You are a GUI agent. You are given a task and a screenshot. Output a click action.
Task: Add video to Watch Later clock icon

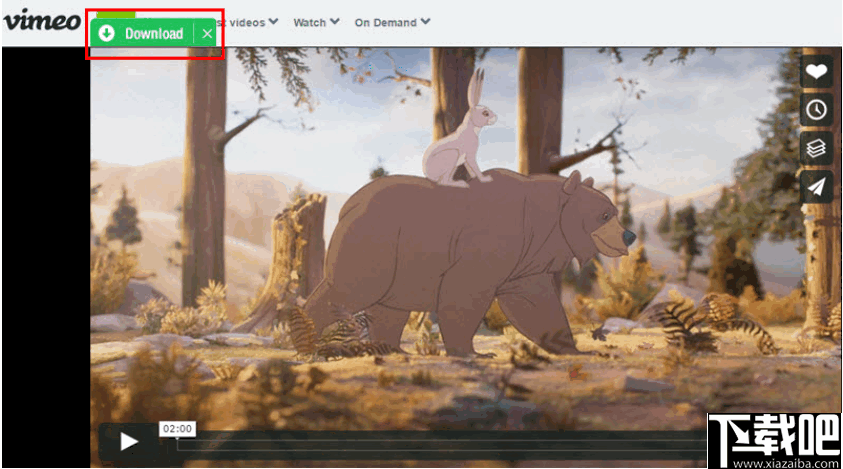pyautogui.click(x=816, y=110)
